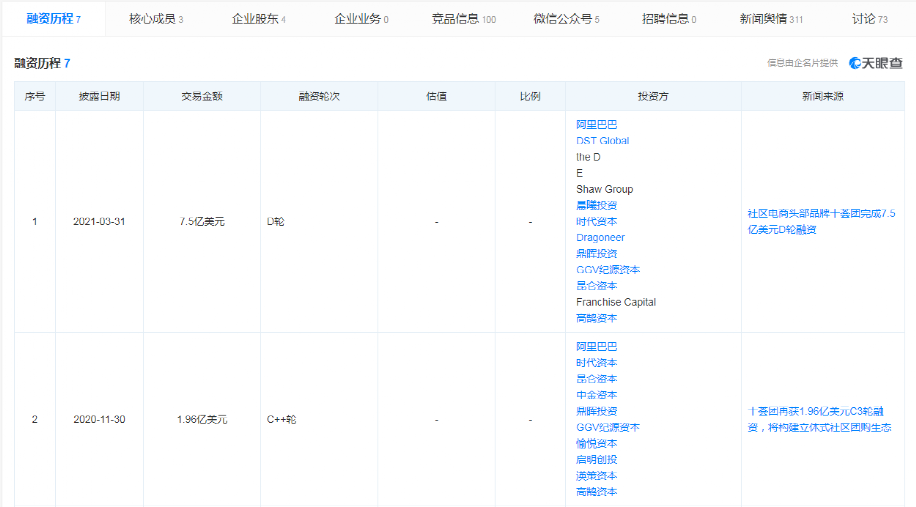Click the 信息由企名片提供 note
916x507 pixels.
point(802,63)
